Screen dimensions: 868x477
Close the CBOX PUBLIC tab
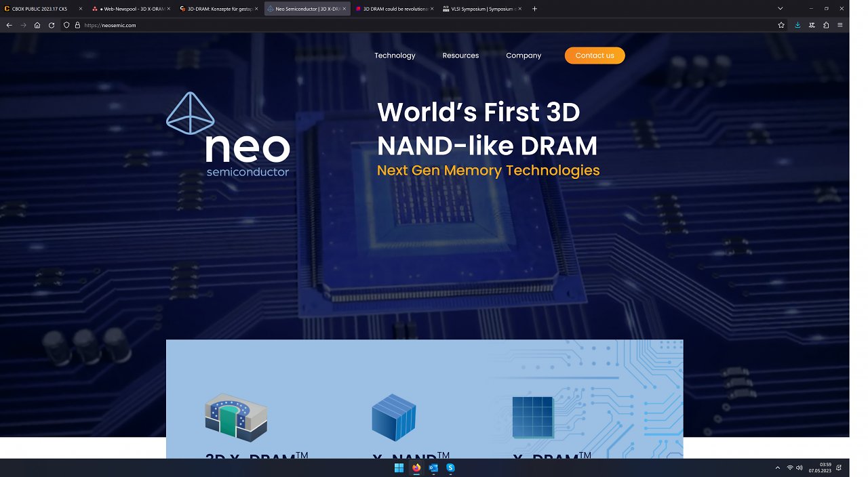click(80, 9)
